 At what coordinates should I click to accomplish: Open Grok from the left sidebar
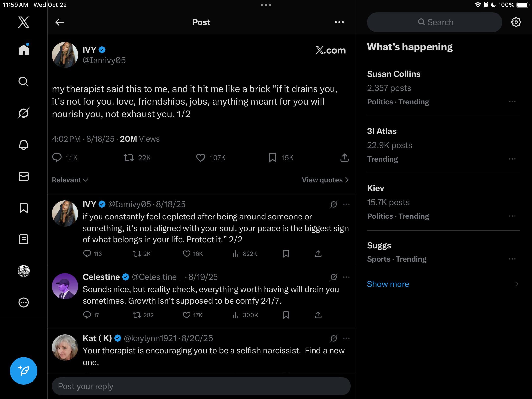24,113
